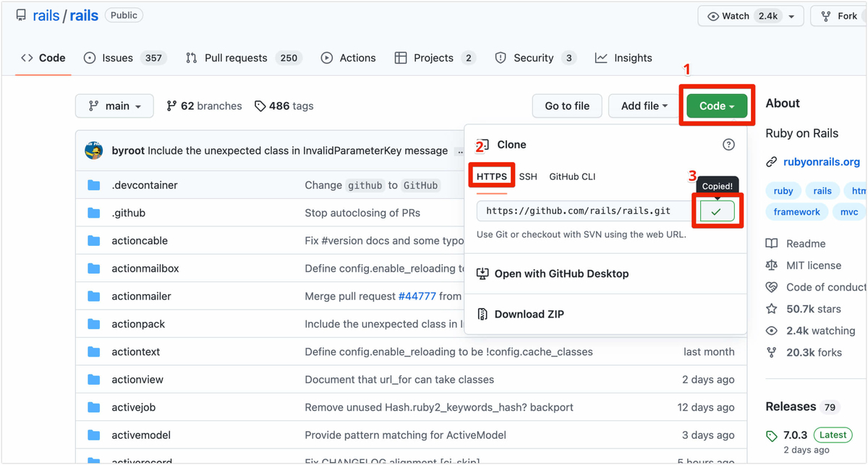
Task: Switch to the Issues tab
Action: [x=116, y=58]
